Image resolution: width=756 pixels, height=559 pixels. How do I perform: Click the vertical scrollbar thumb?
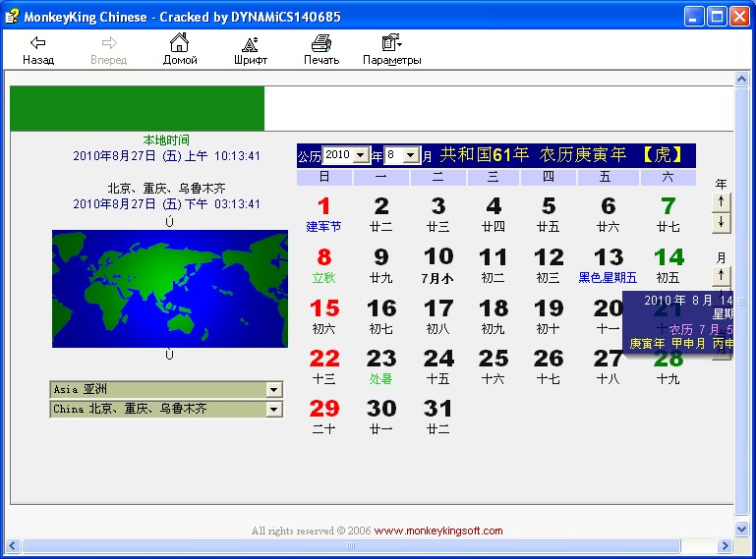(x=741, y=302)
